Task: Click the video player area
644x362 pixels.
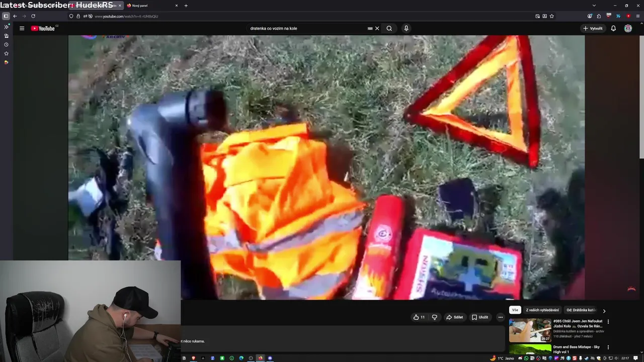Action: 326,167
